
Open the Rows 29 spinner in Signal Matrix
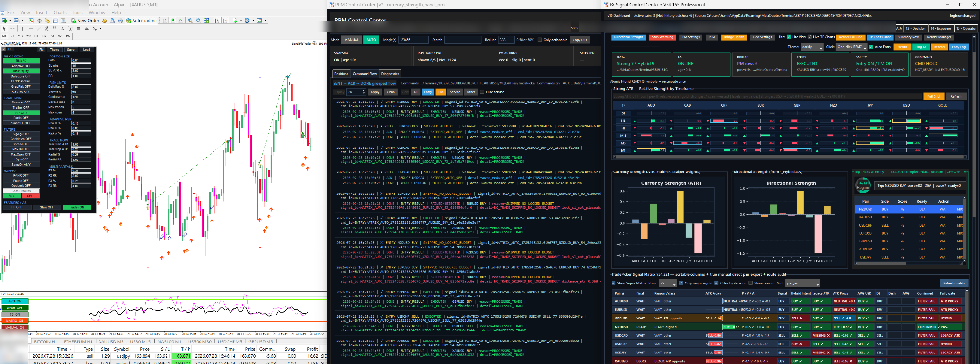coord(668,283)
